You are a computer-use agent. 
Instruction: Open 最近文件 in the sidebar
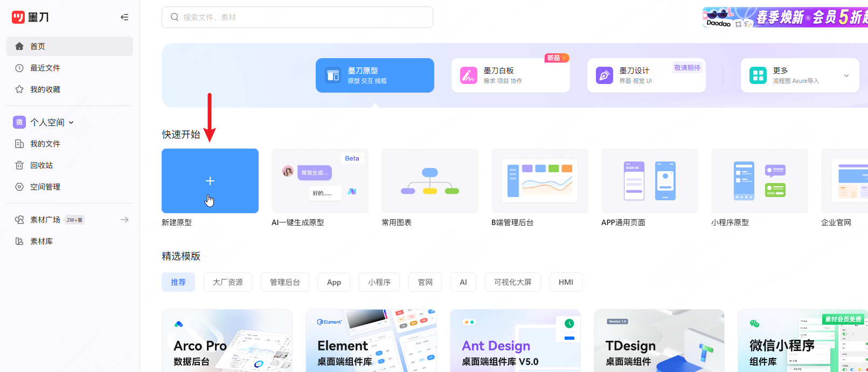click(x=70, y=68)
